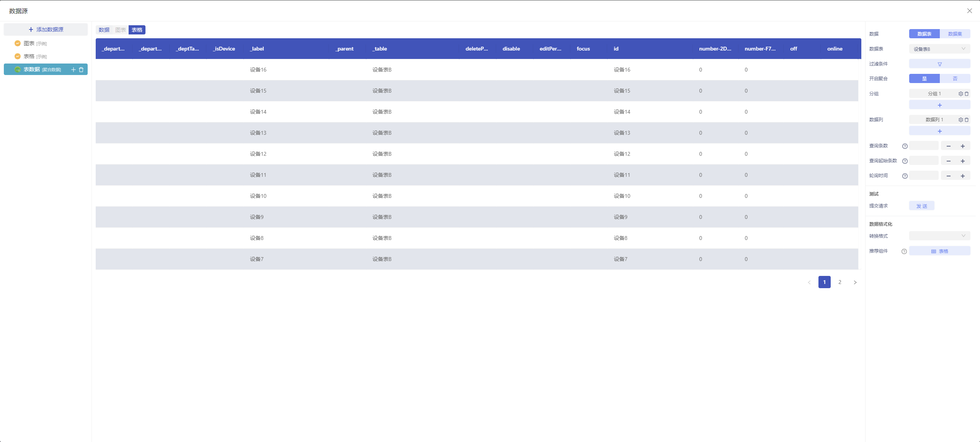
Task: Select 表数据 [聚合数据] data source
Action: coord(46,69)
